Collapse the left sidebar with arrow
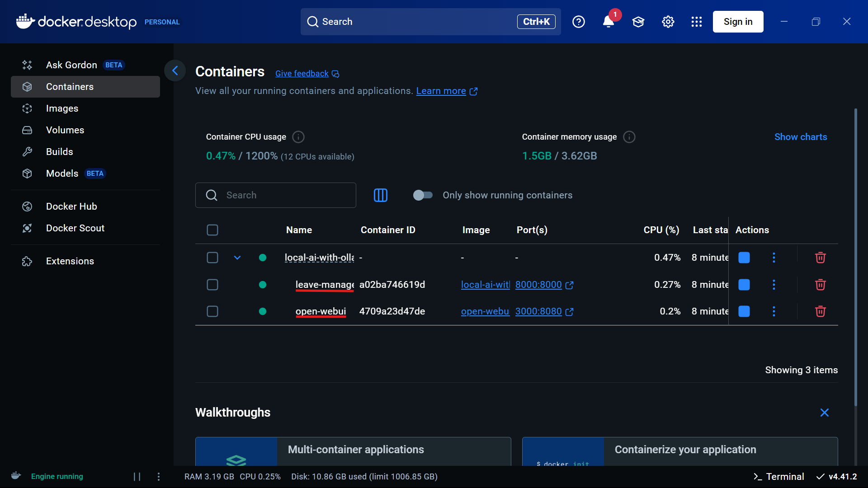This screenshot has height=488, width=868. pos(175,70)
